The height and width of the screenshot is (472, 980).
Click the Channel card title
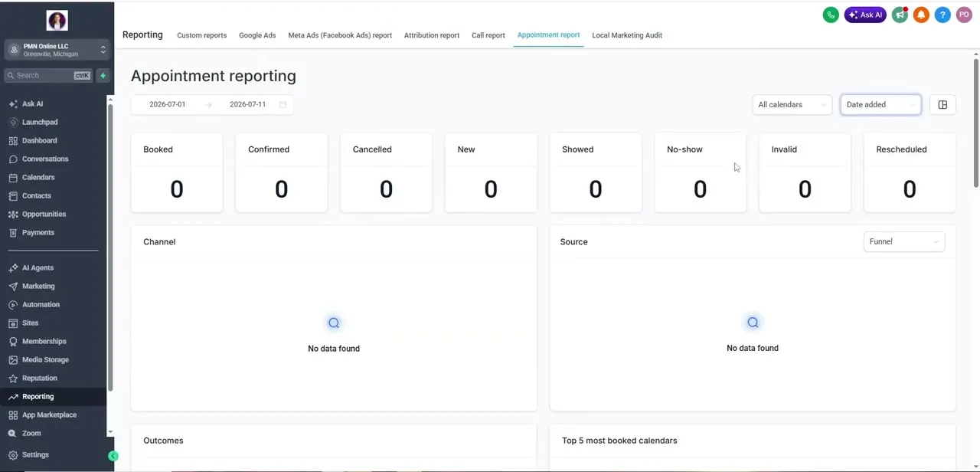coord(159,242)
